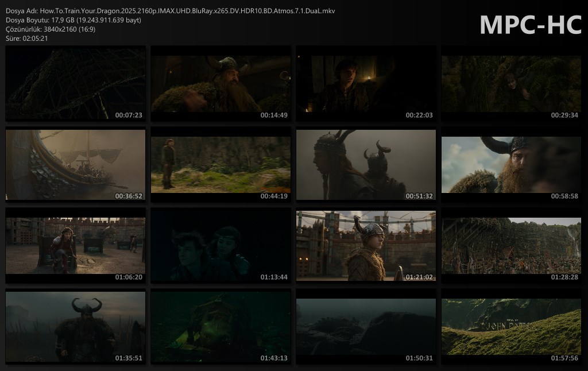Click the arena training frame at 01:06:20
This screenshot has width=588, height=371.
point(75,245)
